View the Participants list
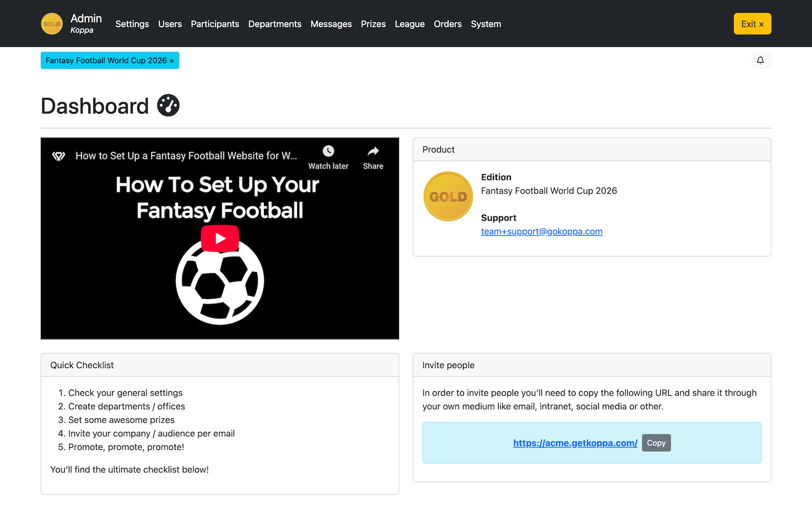The image size is (812, 508). tap(215, 24)
